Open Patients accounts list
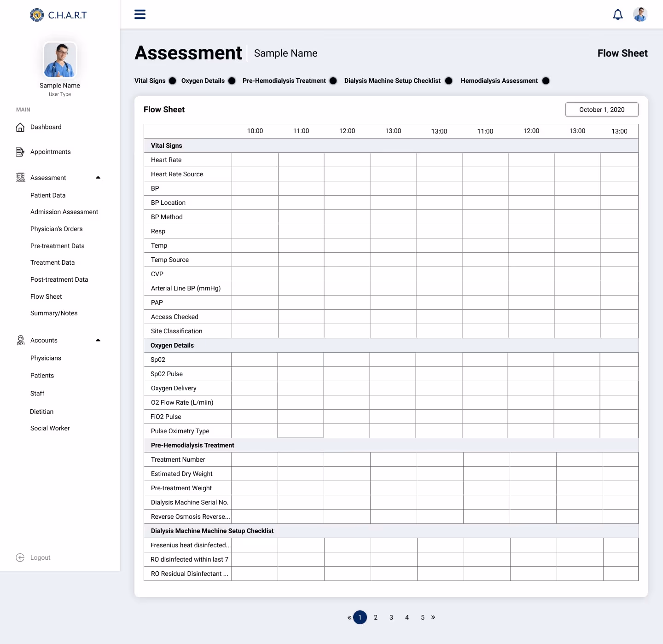 42,376
